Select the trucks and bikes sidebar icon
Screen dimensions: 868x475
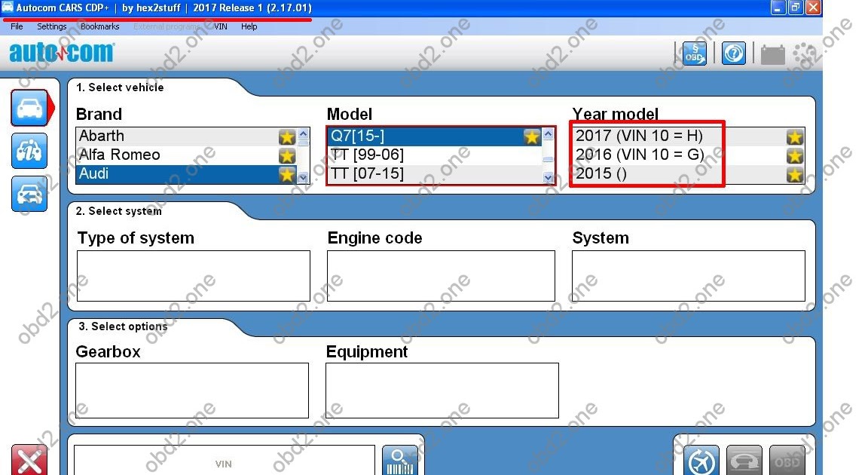point(29,151)
